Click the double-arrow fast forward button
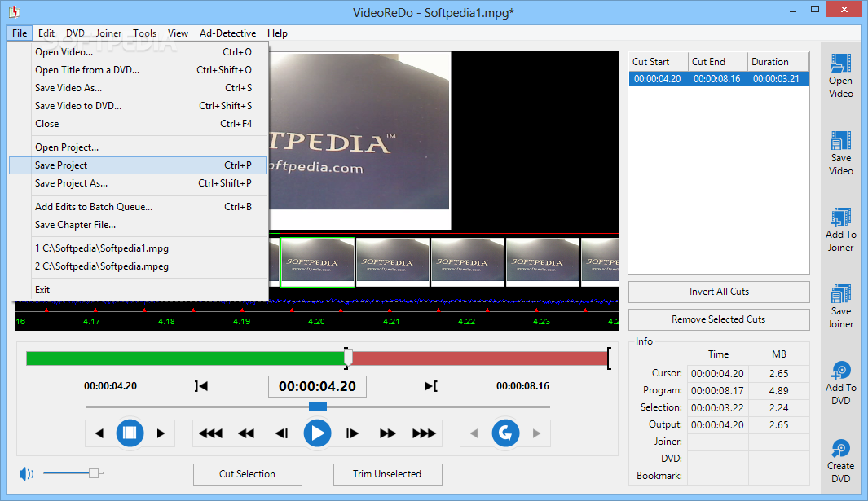868x501 pixels. pyautogui.click(x=387, y=433)
